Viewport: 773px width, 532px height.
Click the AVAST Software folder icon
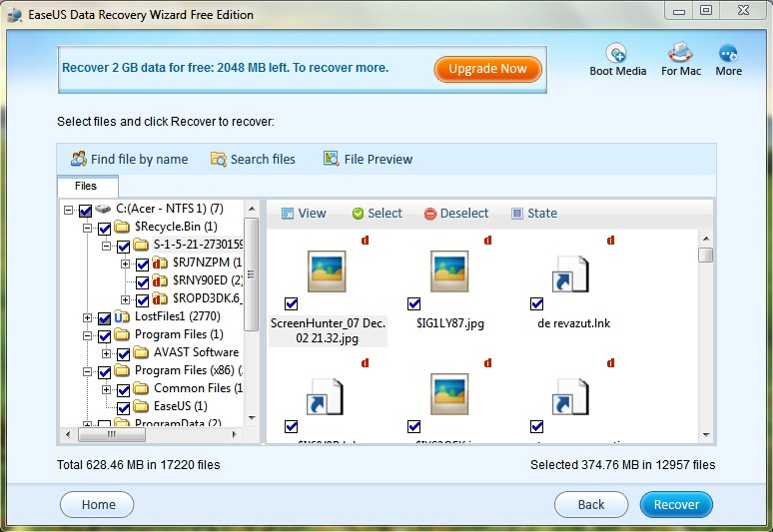point(141,352)
